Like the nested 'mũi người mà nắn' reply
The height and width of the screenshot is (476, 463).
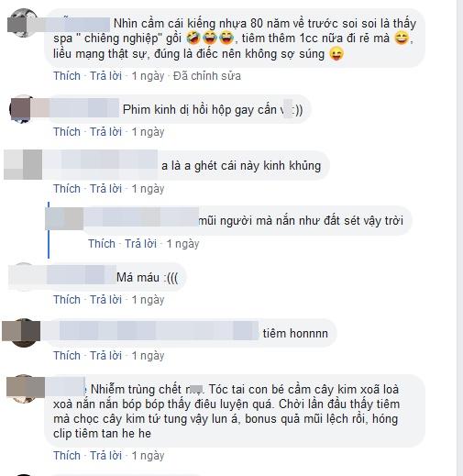tap(102, 244)
